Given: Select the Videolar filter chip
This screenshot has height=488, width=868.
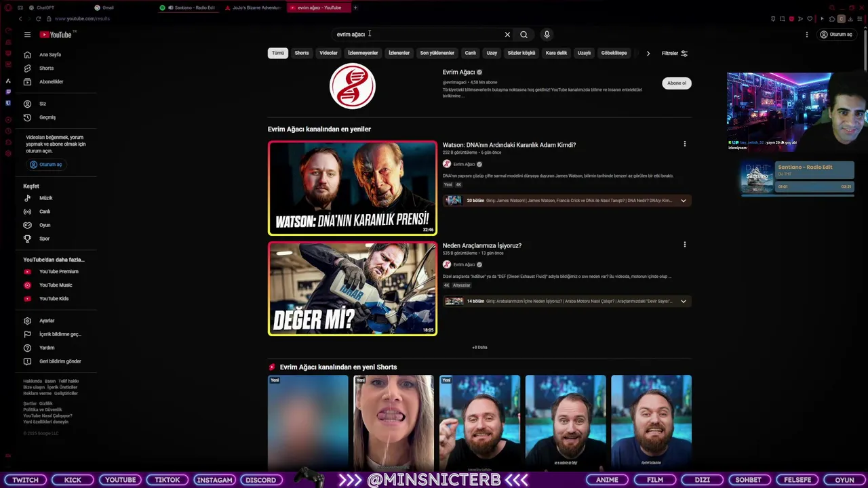Looking at the screenshot, I should pyautogui.click(x=328, y=53).
